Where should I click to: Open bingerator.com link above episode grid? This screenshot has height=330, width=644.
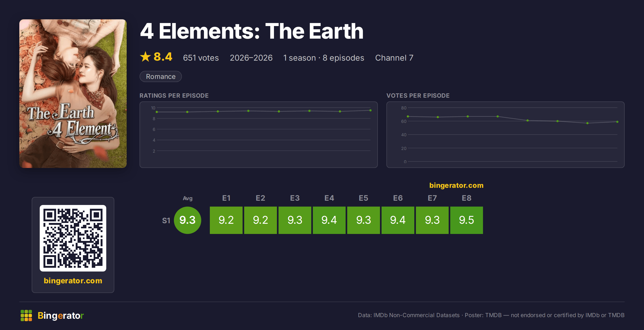(456, 185)
